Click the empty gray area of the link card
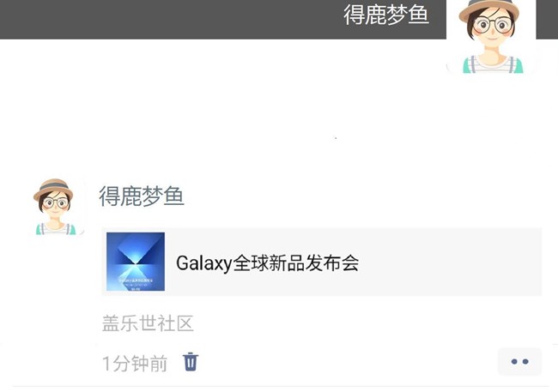Screen dimensions: 558x392 [450, 262]
